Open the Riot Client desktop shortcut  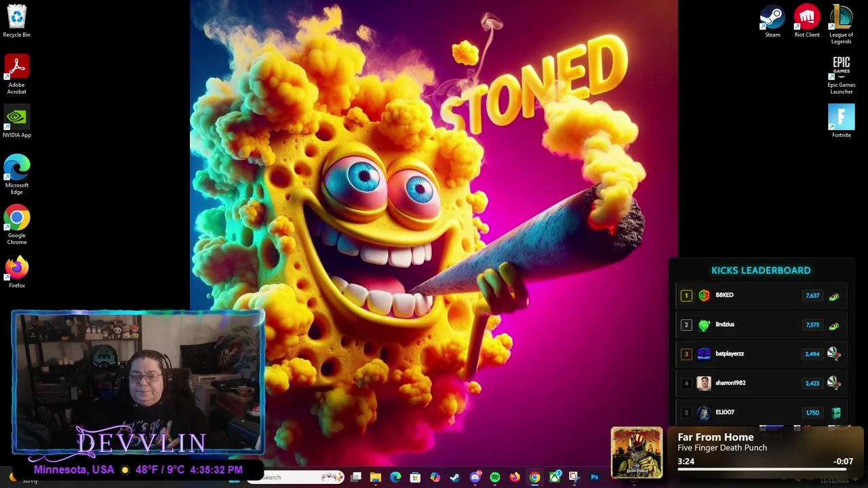click(x=807, y=21)
